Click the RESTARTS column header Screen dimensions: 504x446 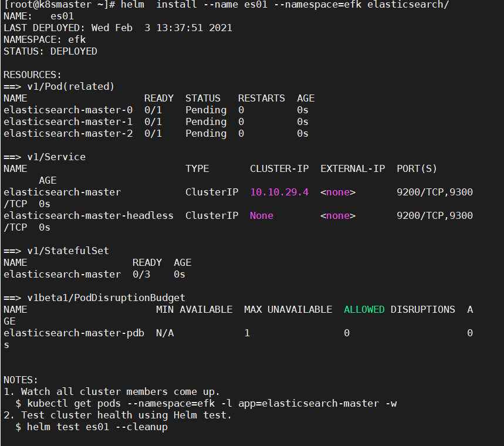[261, 98]
